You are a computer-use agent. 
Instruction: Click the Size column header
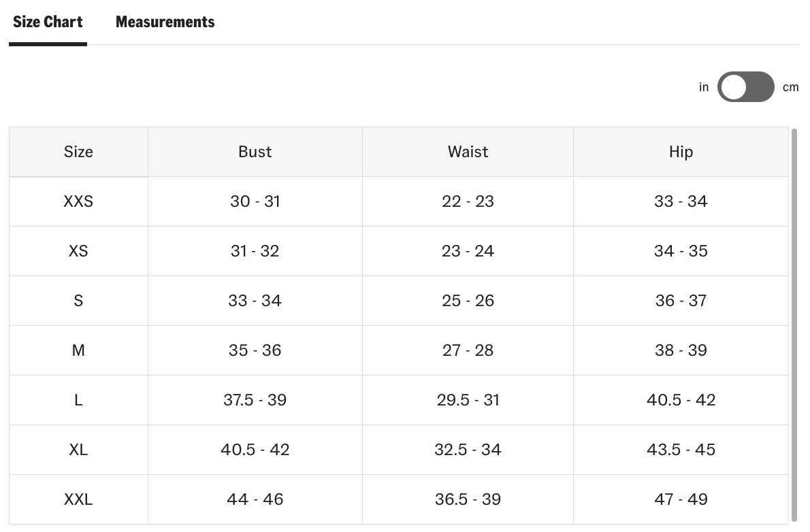pos(78,152)
